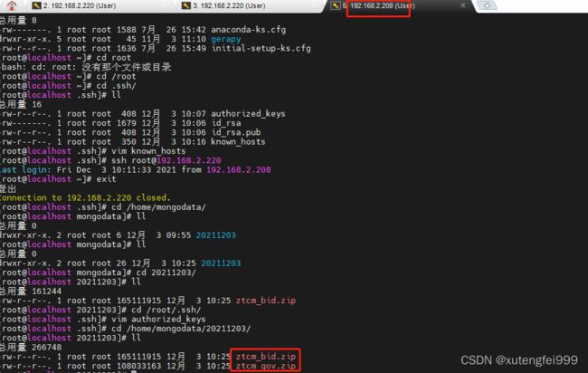The image size is (588, 373).
Task: Click the anaconda-ks.cfg file name
Action: (x=248, y=30)
